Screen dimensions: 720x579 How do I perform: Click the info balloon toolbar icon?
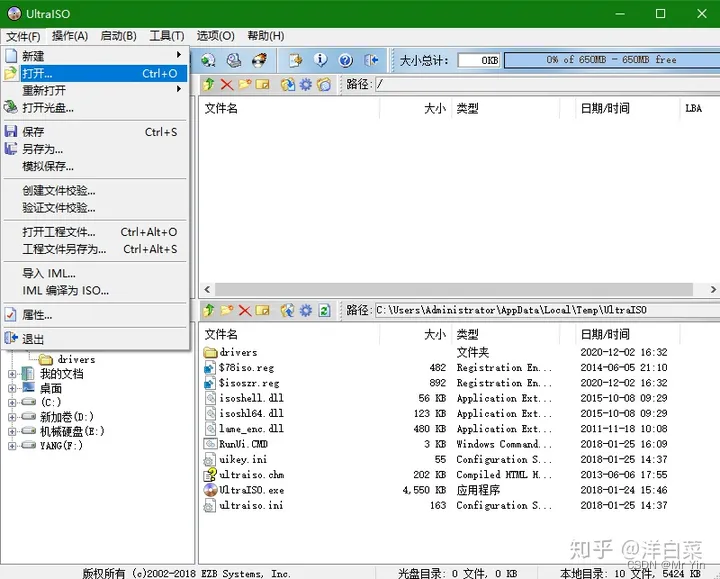[x=321, y=60]
